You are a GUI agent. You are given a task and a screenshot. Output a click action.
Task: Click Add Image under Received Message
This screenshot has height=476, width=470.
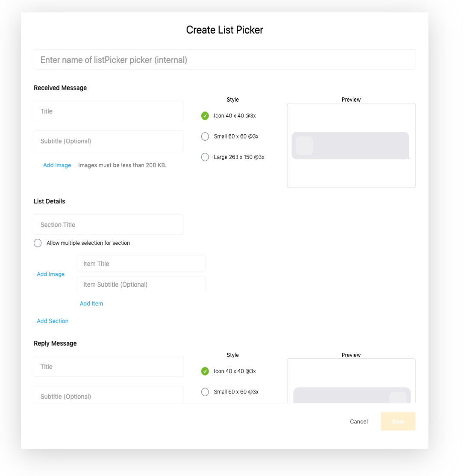tap(57, 165)
